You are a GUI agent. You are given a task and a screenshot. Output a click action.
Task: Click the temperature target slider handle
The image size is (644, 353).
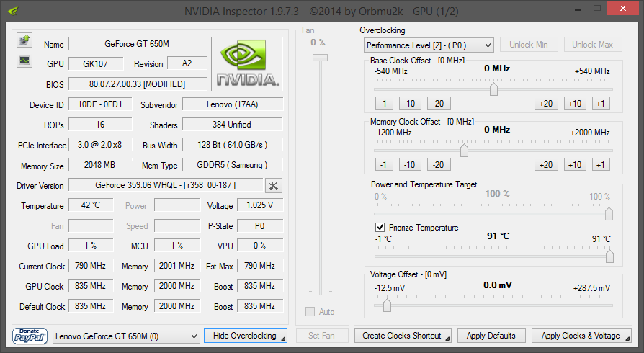coord(610,256)
